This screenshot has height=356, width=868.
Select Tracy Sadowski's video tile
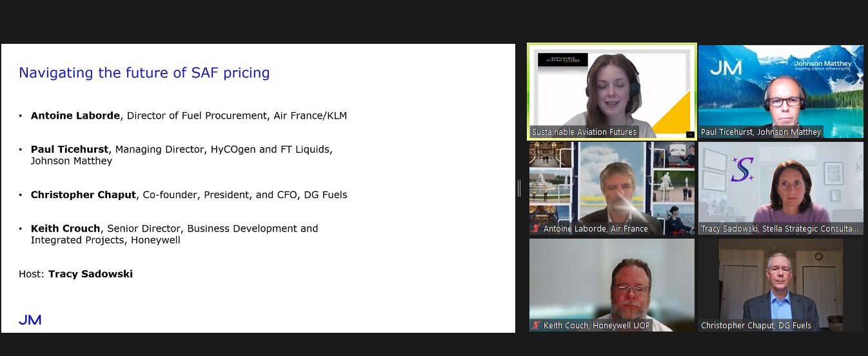(x=780, y=187)
